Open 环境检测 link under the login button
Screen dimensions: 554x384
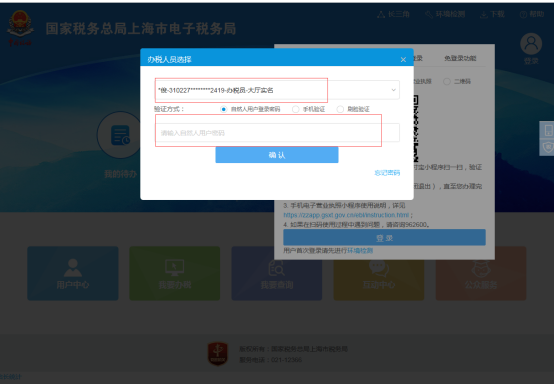pos(360,250)
